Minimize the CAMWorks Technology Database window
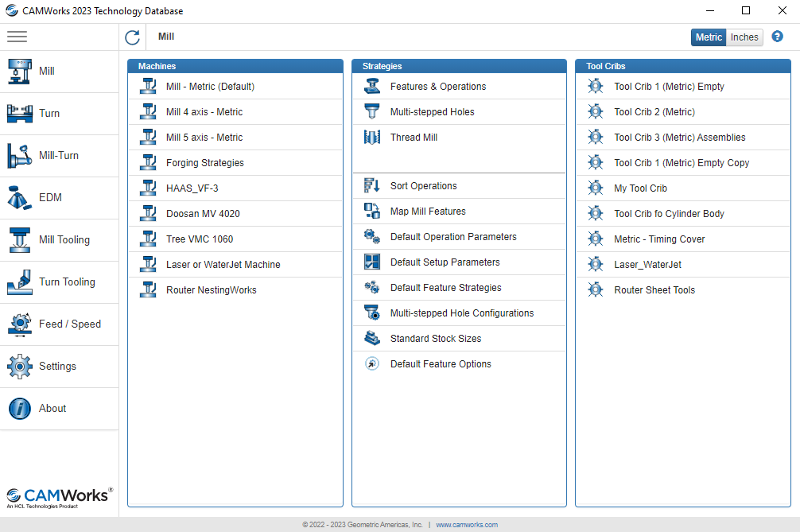 [x=709, y=10]
